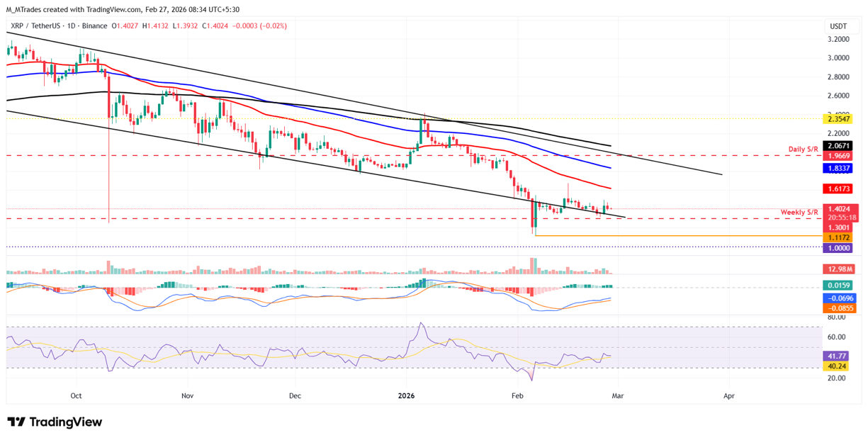868x440 pixels.
Task: Select the red 1.6173 moving average label
Action: click(x=839, y=189)
